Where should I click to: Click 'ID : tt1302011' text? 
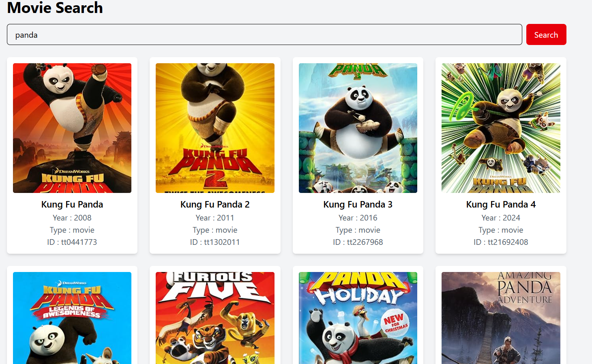coord(215,242)
